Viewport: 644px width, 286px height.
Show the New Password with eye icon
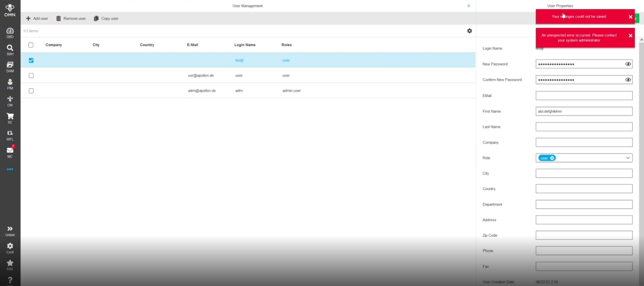point(628,64)
